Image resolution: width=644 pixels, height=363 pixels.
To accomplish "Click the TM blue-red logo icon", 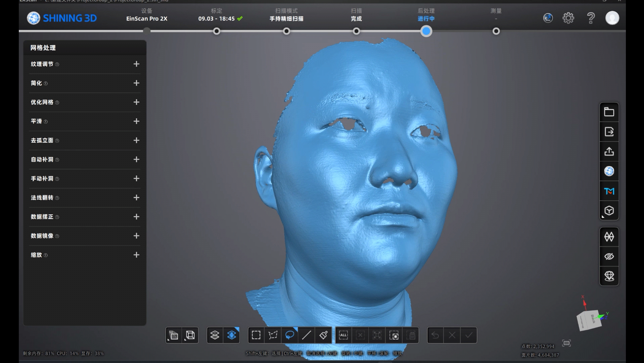I will pyautogui.click(x=609, y=191).
